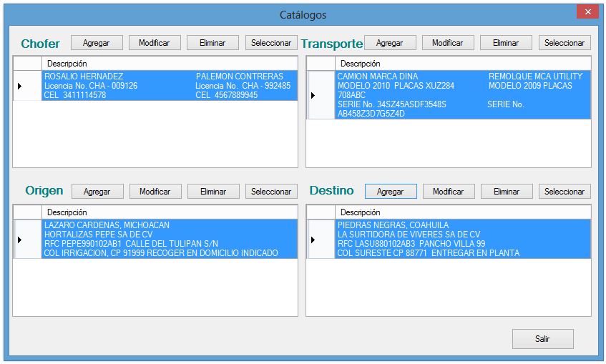
Task: Click Seleccionar in the Destino section
Action: click(x=565, y=192)
